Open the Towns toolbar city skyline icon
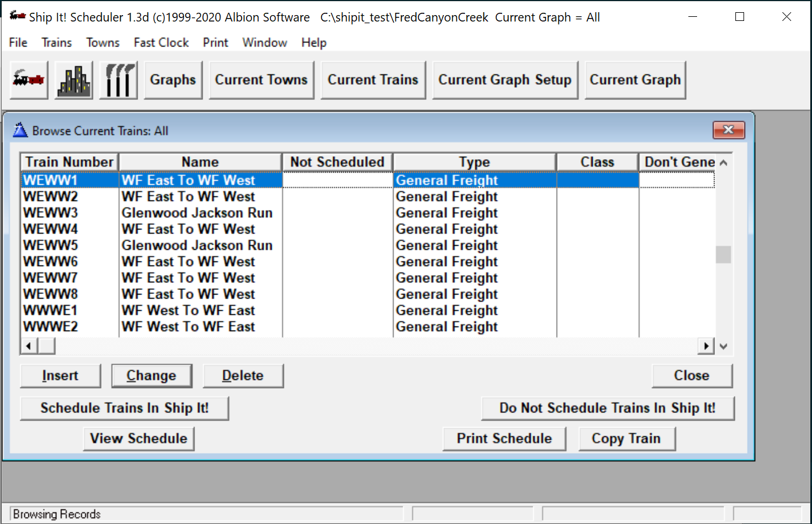Screen dimensions: 812x524 coord(74,80)
